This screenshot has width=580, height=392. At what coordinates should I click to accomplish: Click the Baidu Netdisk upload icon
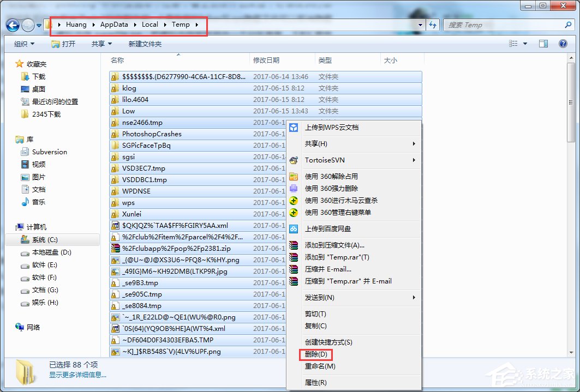point(294,229)
